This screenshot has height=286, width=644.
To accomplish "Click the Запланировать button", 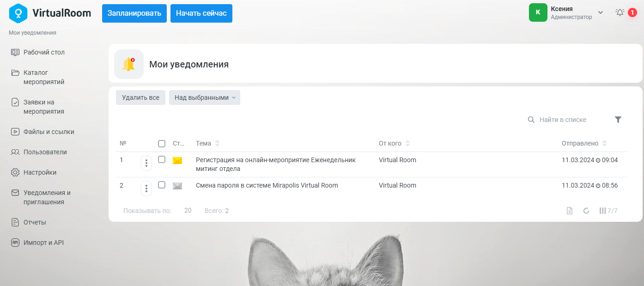I will 134,13.
